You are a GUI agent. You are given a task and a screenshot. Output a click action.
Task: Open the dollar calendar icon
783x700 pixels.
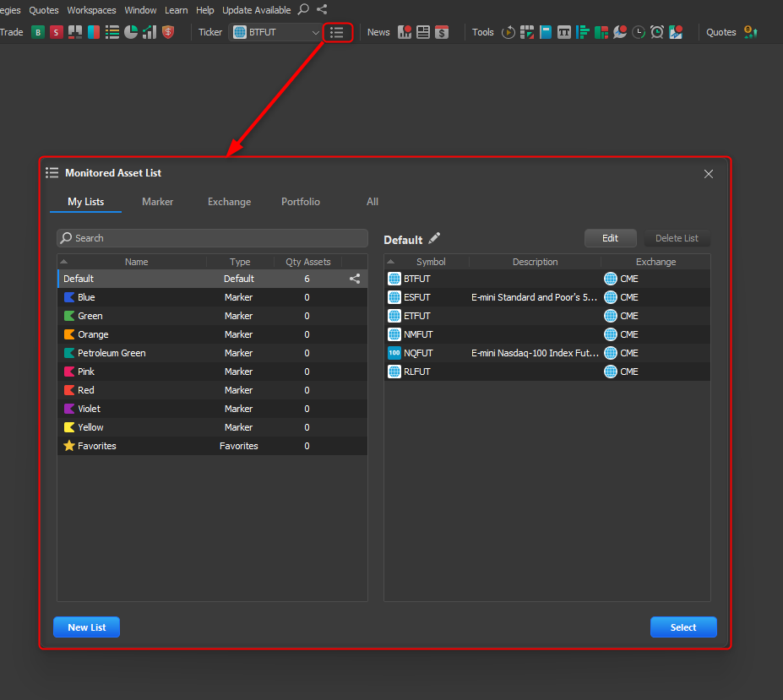point(442,32)
